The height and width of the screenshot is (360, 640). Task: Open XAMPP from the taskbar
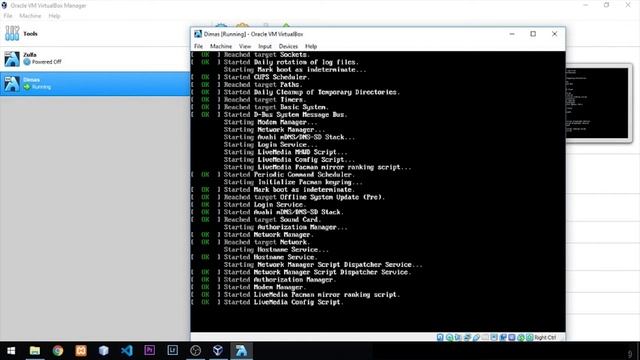(x=80, y=351)
